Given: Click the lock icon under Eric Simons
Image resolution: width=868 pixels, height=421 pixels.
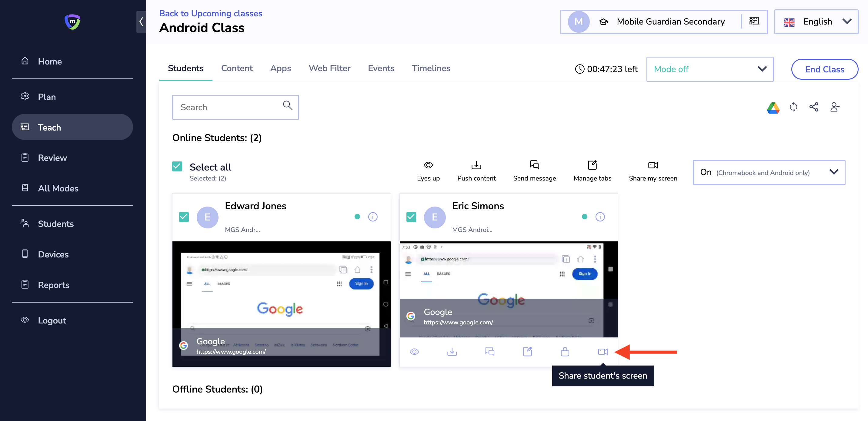Looking at the screenshot, I should tap(565, 352).
